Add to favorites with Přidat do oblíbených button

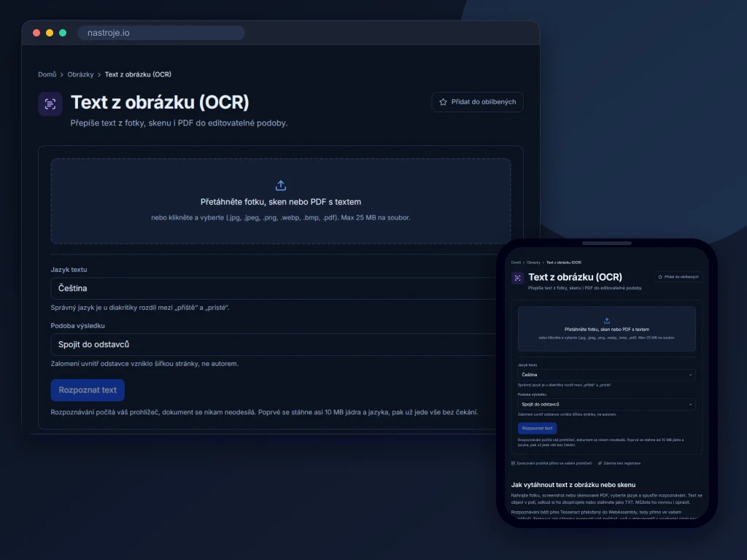click(x=477, y=102)
